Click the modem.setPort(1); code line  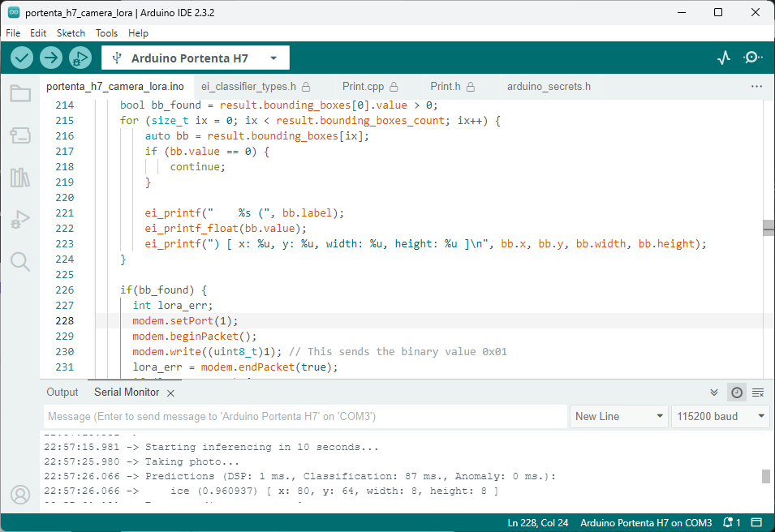click(185, 321)
